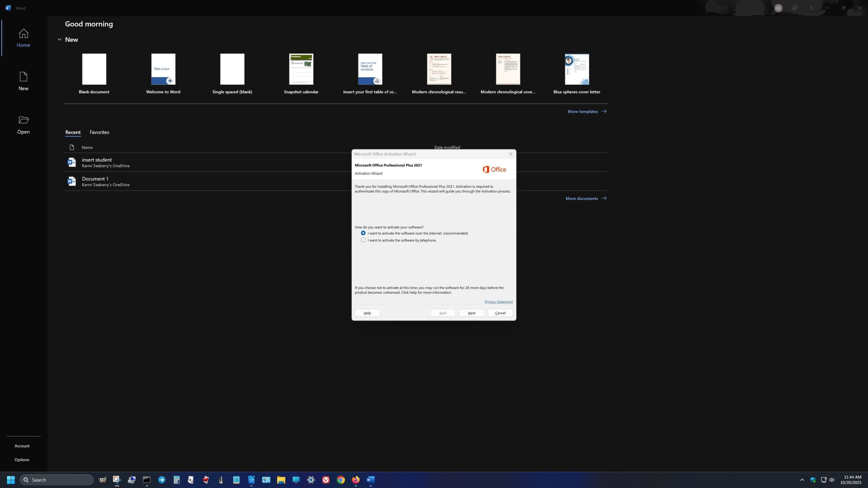Choose the Snapshot calendar template
868x488 pixels.
click(301, 69)
